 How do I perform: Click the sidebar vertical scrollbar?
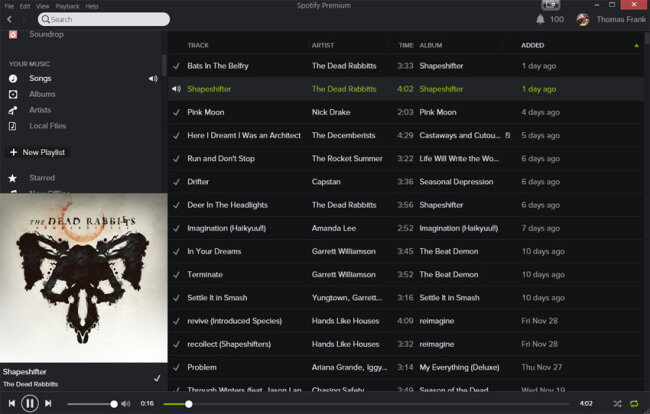(164, 65)
